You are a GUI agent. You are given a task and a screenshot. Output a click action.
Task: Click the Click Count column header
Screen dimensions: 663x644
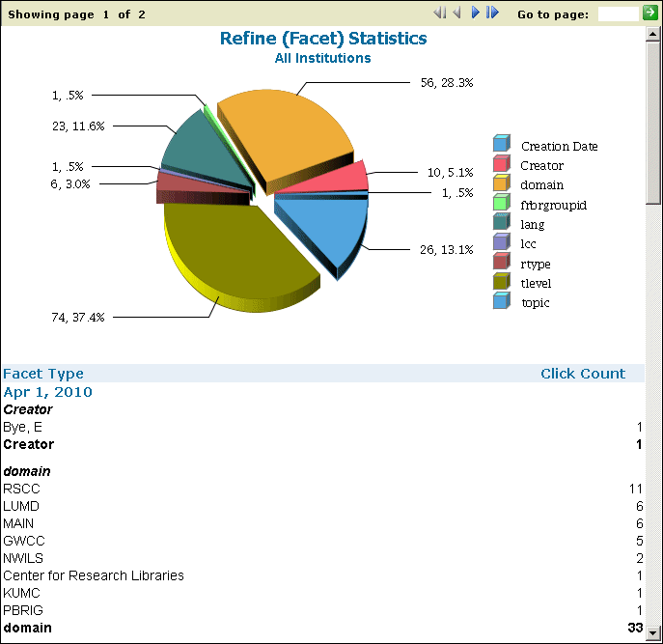(583, 374)
